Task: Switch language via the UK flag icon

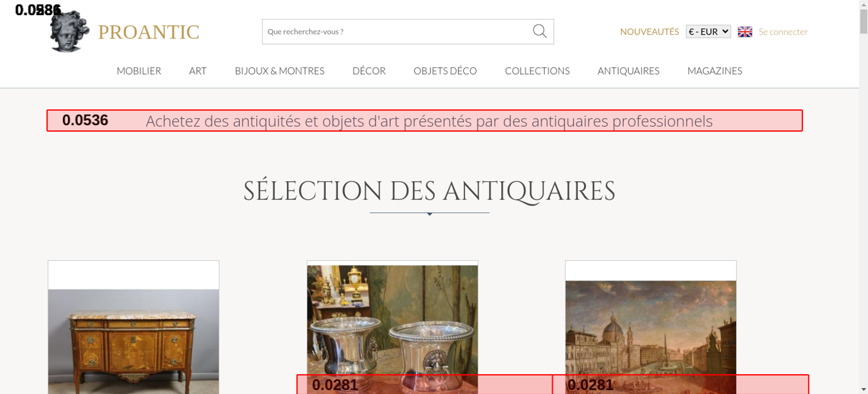Action: (745, 32)
